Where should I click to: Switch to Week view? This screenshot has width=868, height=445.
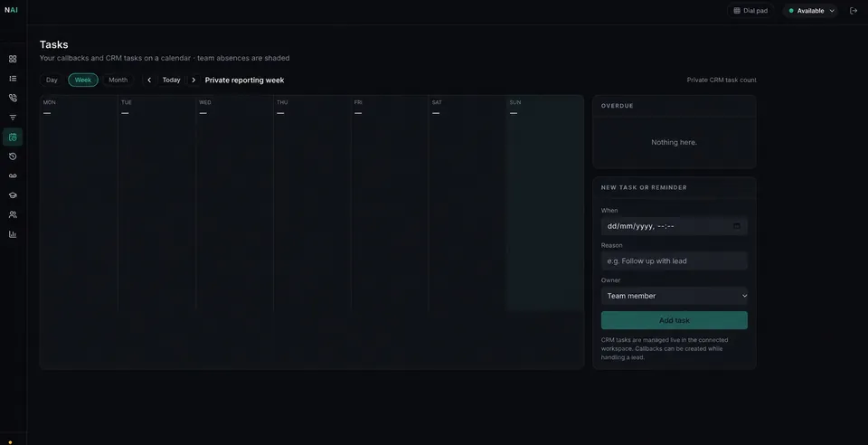click(x=83, y=80)
